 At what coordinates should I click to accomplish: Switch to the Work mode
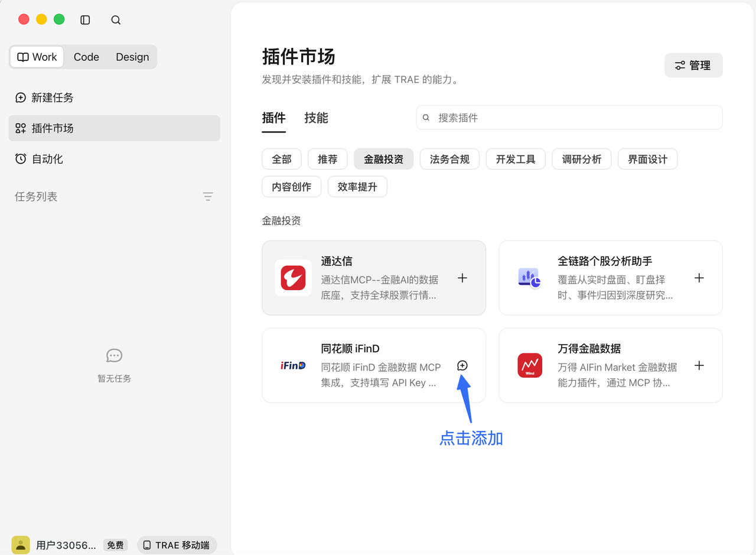37,57
